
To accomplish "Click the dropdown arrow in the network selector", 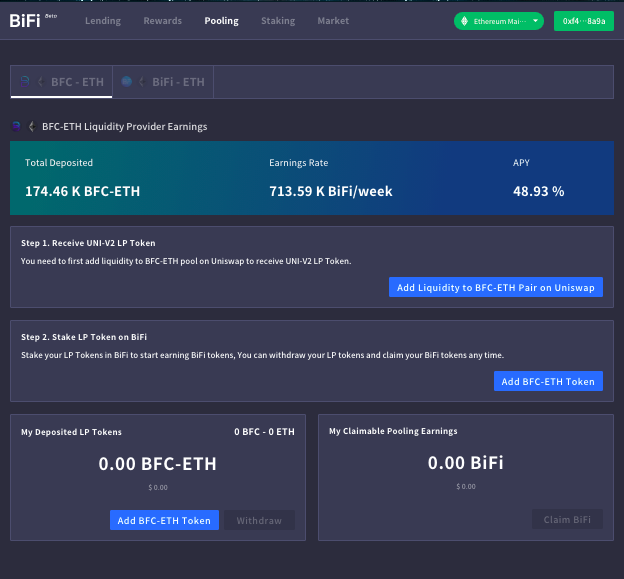I will 536,21.
